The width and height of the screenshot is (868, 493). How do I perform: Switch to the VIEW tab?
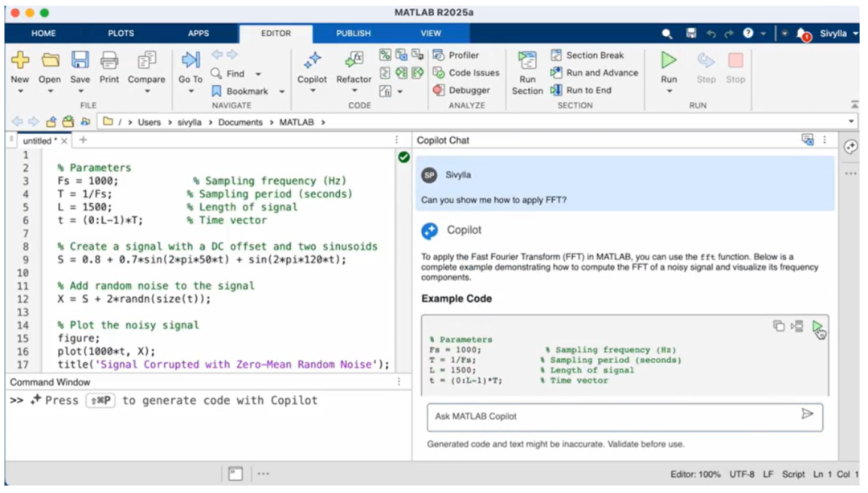click(x=431, y=33)
